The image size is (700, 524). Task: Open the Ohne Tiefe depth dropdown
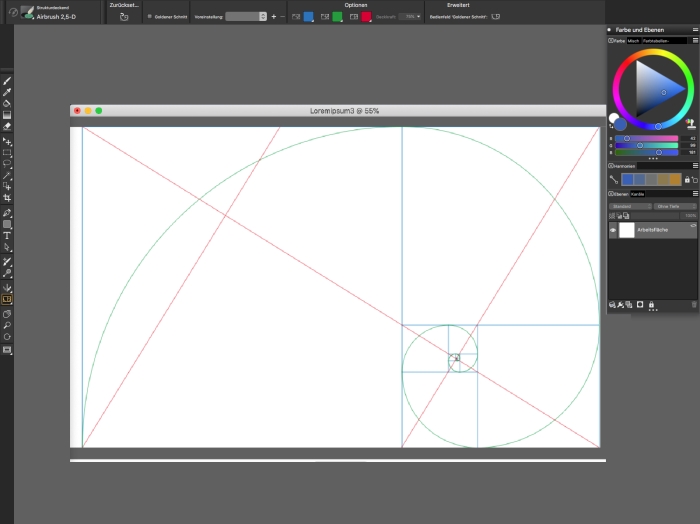(674, 206)
